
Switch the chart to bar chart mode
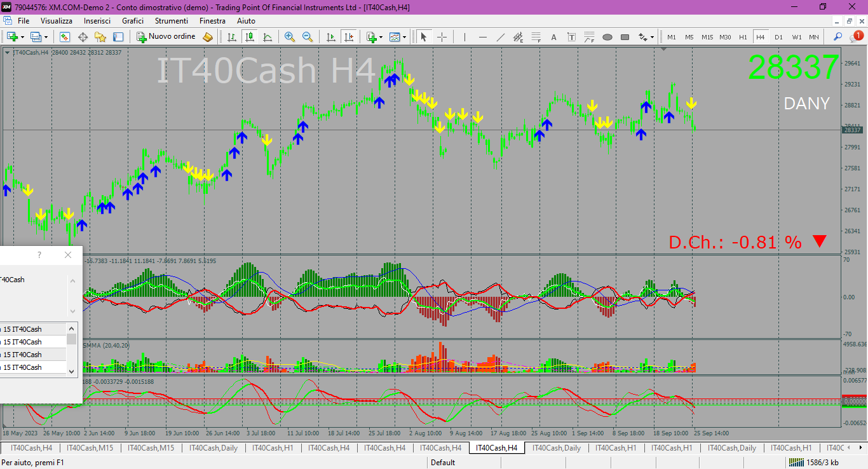point(232,37)
